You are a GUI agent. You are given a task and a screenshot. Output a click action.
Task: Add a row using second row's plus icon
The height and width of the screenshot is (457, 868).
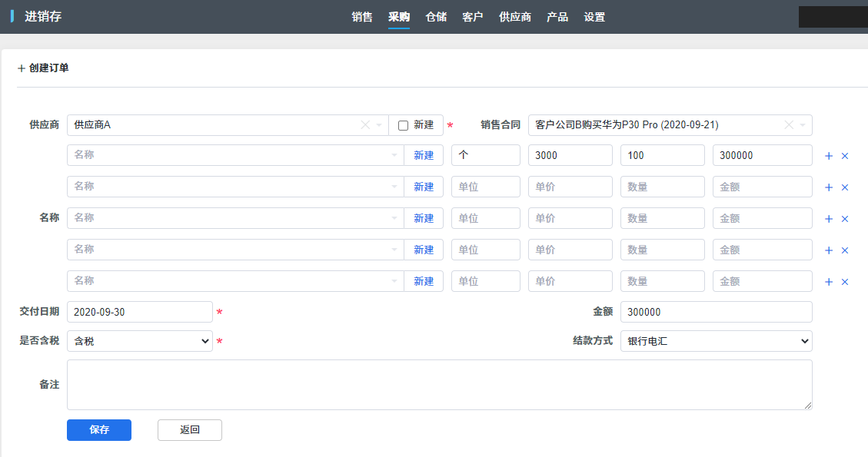[x=829, y=187]
